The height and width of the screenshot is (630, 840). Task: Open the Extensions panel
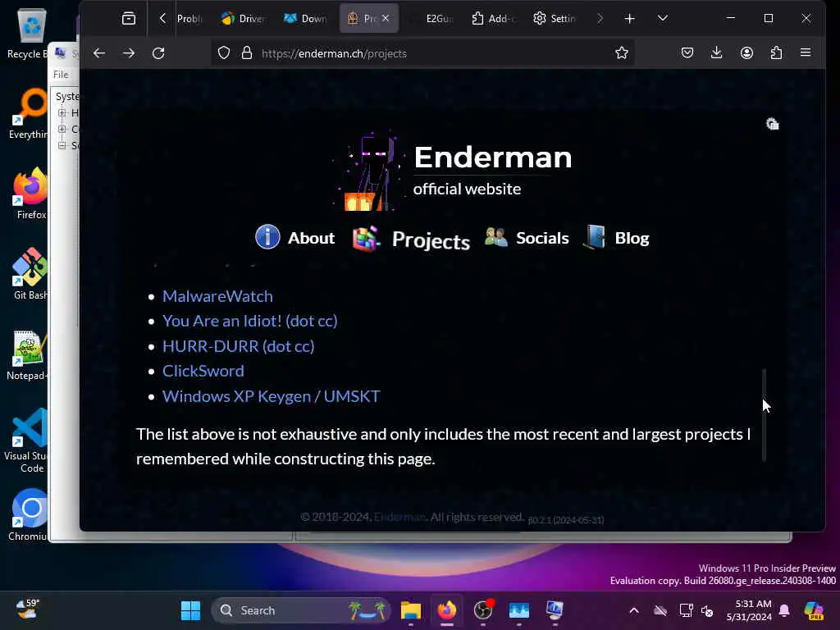point(776,53)
